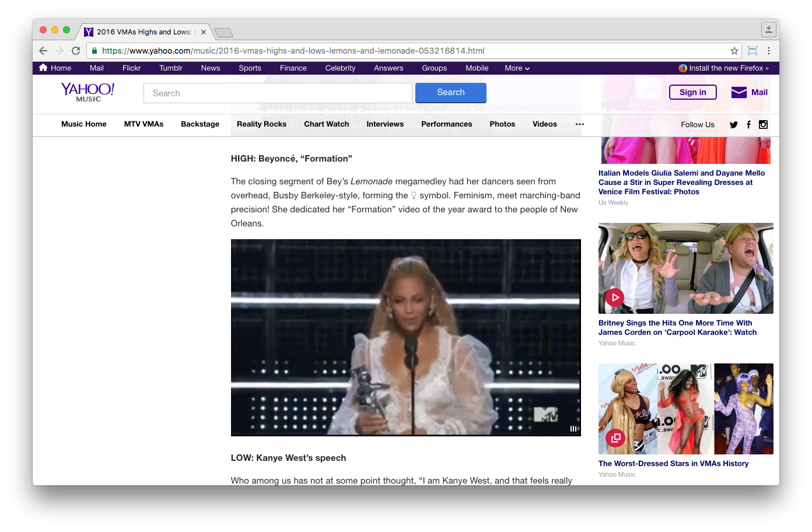Click the cast/screen icon beside the bookmark star
This screenshot has width=812, height=532.
pyautogui.click(x=752, y=51)
